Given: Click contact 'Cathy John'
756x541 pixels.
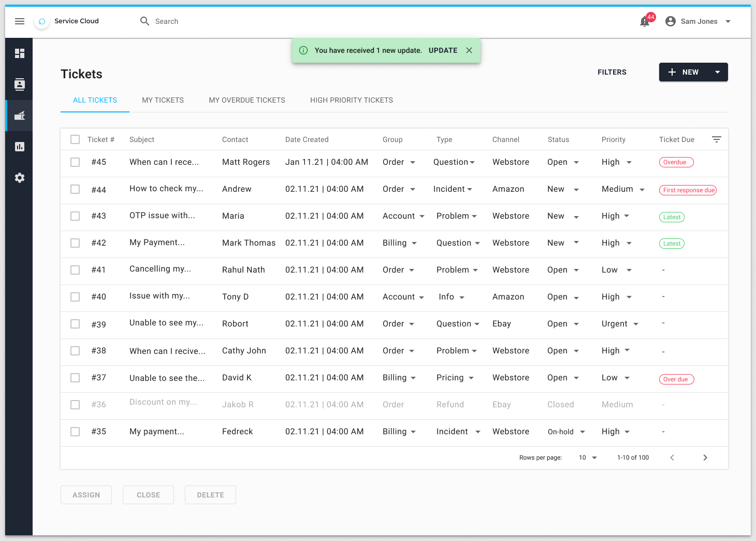Looking at the screenshot, I should click(244, 351).
